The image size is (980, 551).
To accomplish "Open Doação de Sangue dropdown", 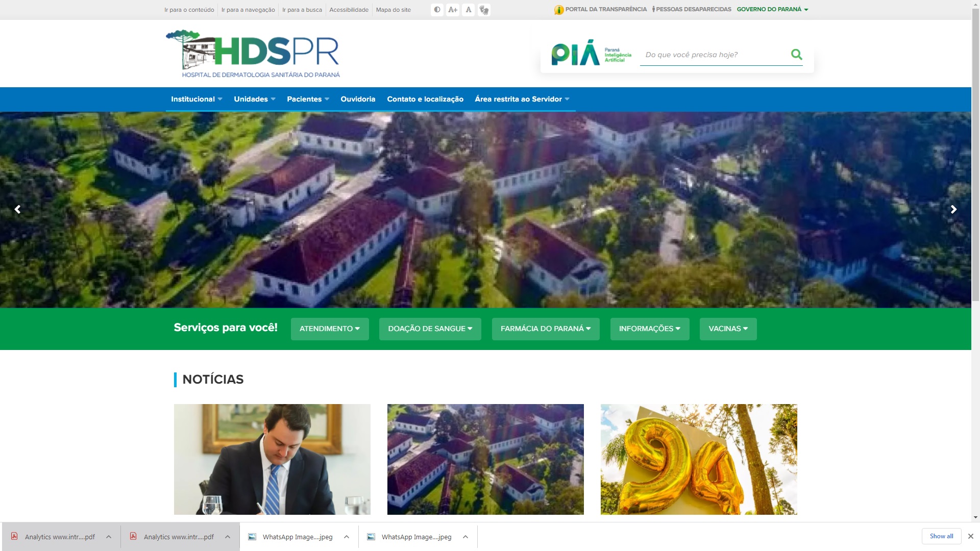I will pyautogui.click(x=430, y=329).
